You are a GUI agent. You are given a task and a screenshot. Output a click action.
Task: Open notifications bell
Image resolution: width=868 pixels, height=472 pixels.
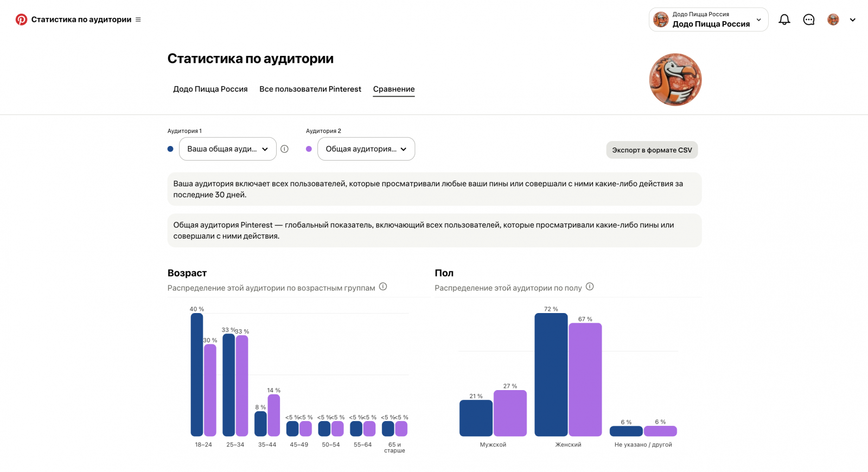(784, 20)
